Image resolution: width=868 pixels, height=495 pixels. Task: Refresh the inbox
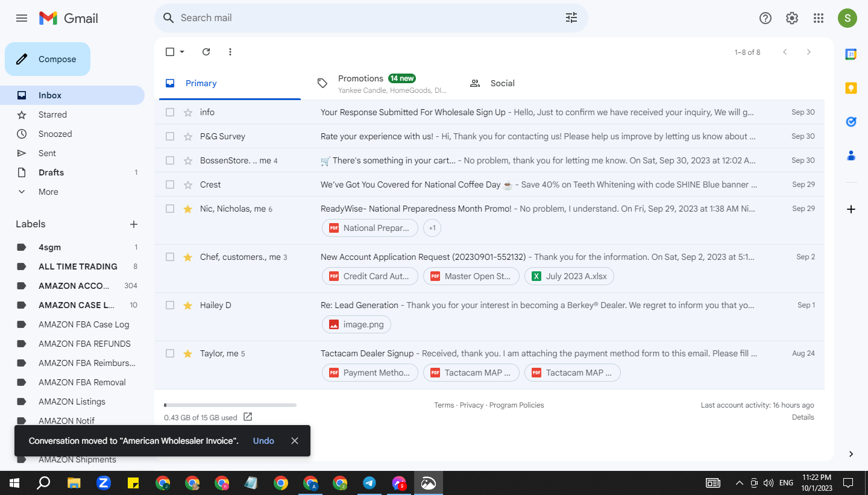[206, 52]
